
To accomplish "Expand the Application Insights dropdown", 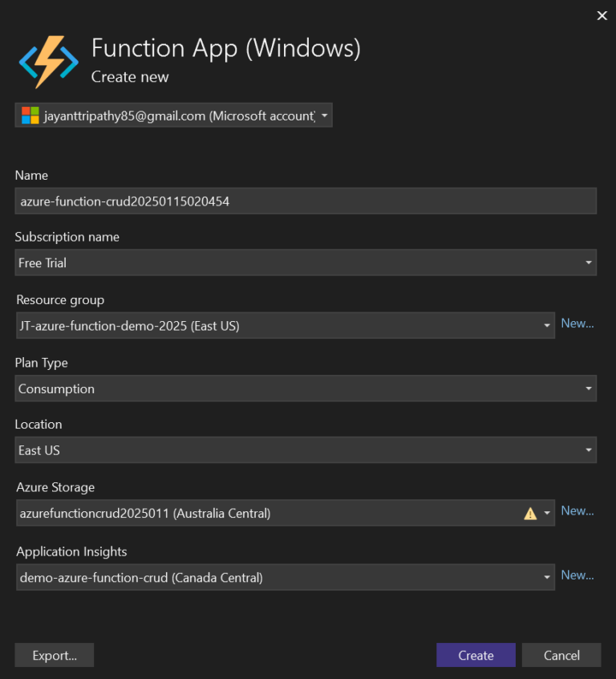I will [547, 575].
